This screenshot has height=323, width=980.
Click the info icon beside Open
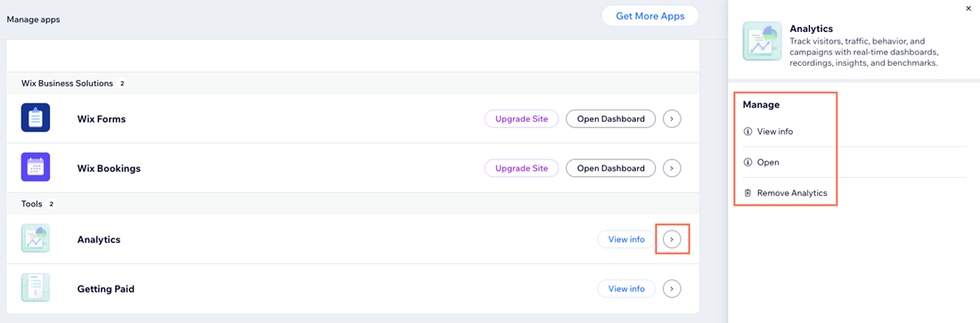click(747, 163)
